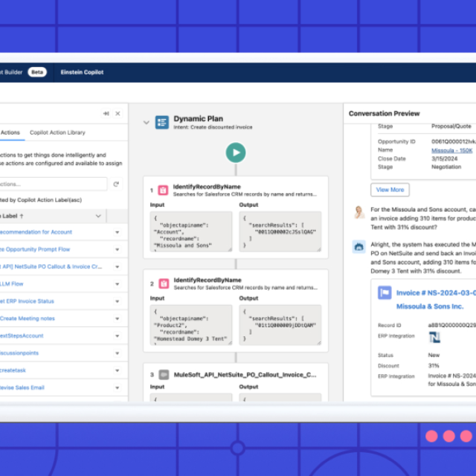Open the Einstein Copilot header tab

tap(82, 72)
